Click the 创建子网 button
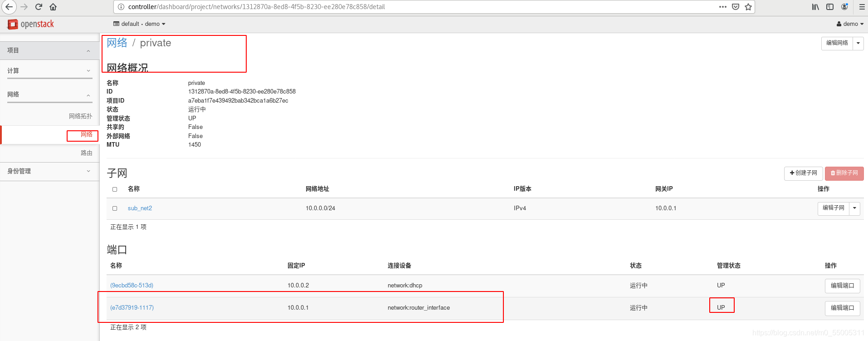 pyautogui.click(x=803, y=173)
